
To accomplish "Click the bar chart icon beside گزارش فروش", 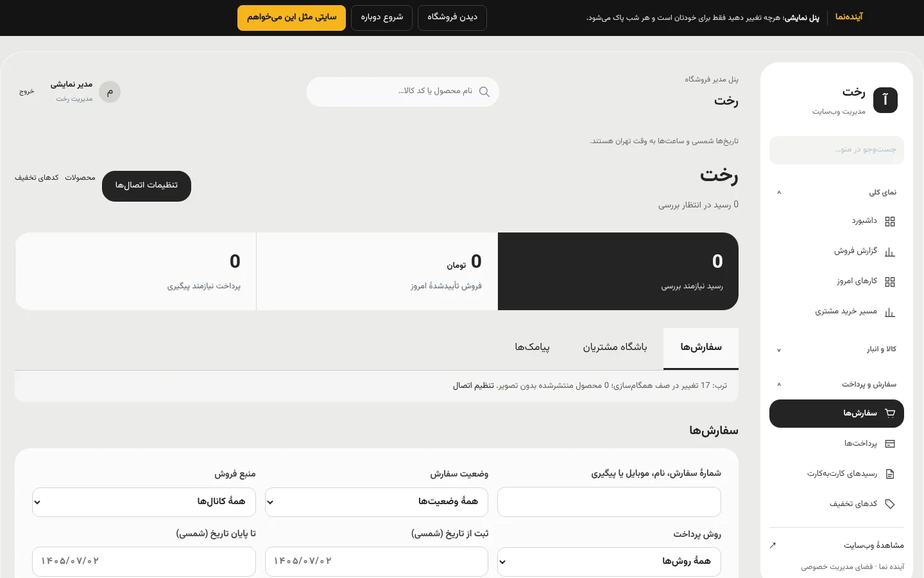I will [x=889, y=252].
